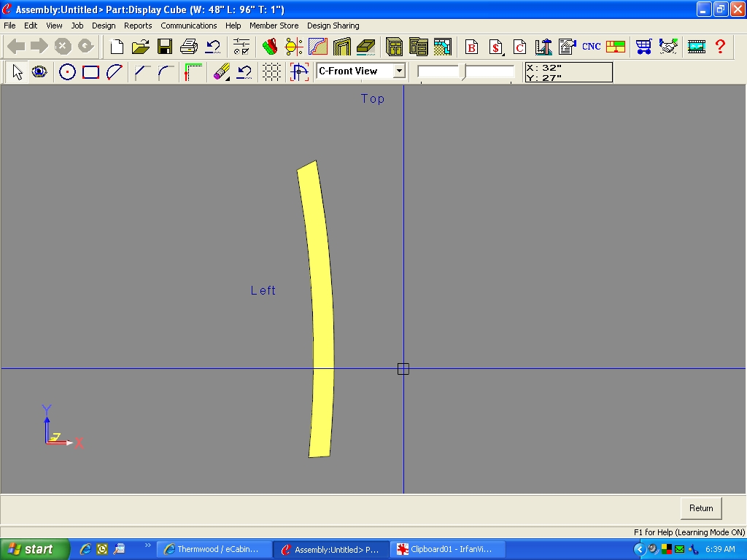The image size is (747, 560).
Task: Select the arrow pointer tool
Action: click(18, 72)
